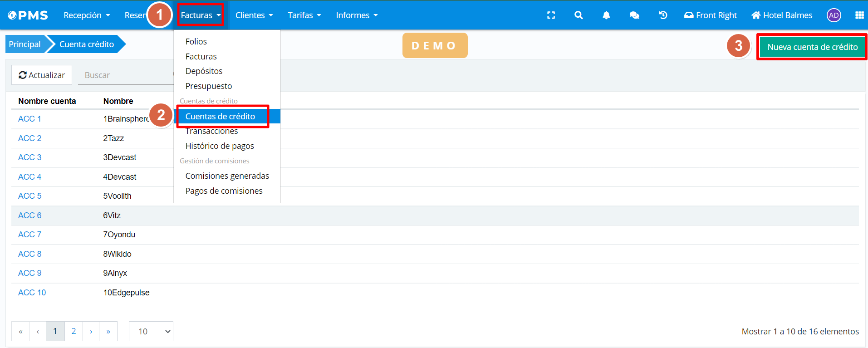Click the AD user avatar
The width and height of the screenshot is (868, 348).
pyautogui.click(x=834, y=15)
